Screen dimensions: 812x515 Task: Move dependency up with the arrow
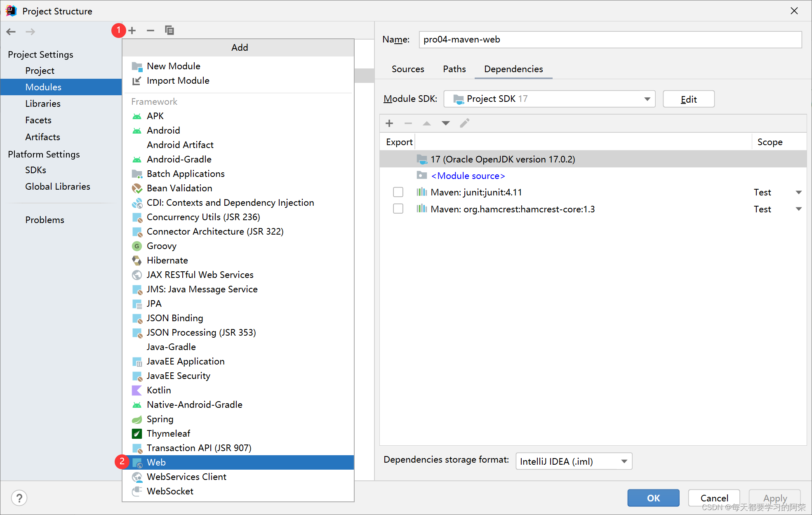427,123
